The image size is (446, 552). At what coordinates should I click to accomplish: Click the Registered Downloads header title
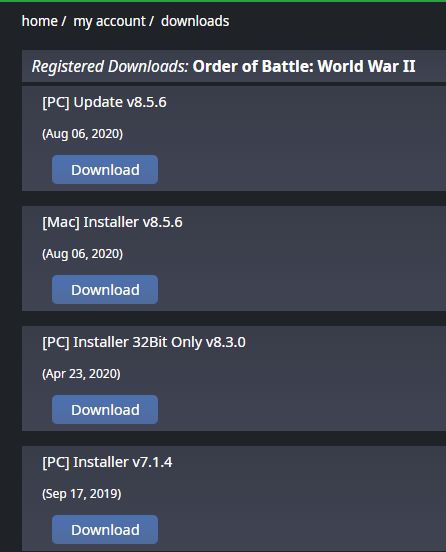point(110,66)
